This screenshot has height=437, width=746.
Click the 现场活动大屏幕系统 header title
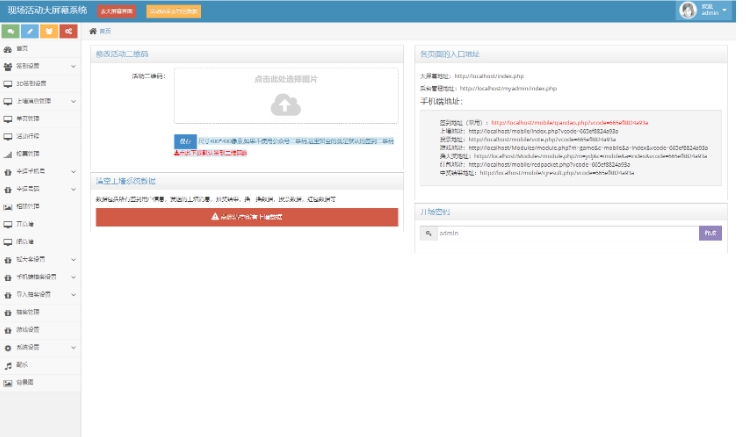click(47, 10)
